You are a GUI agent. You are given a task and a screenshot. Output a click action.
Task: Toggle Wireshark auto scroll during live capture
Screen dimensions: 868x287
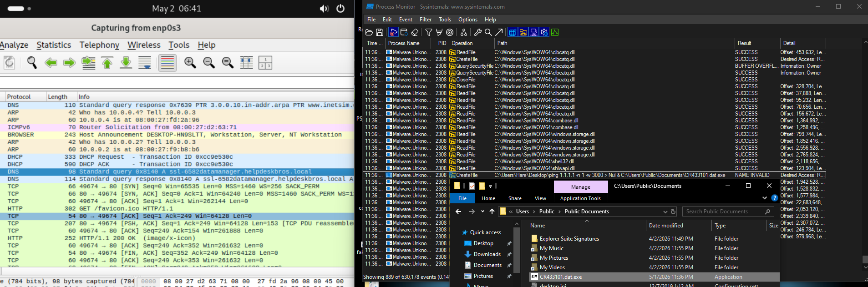(145, 62)
